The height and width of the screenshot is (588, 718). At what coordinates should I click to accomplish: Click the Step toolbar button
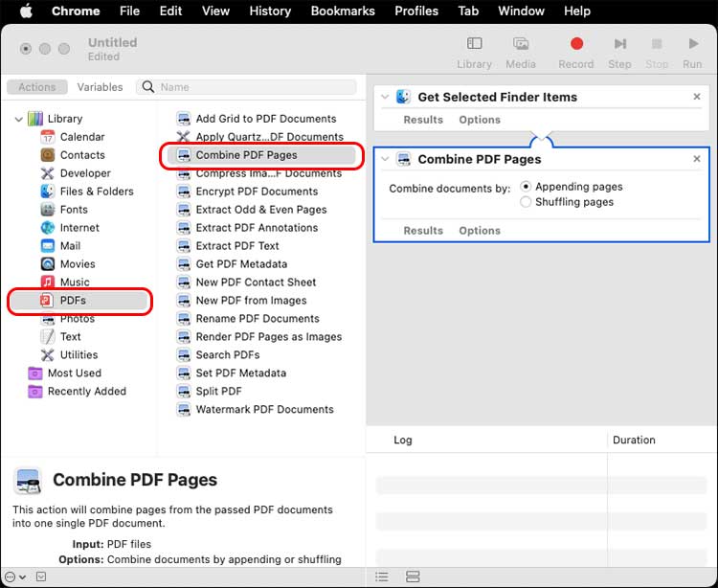(x=619, y=53)
